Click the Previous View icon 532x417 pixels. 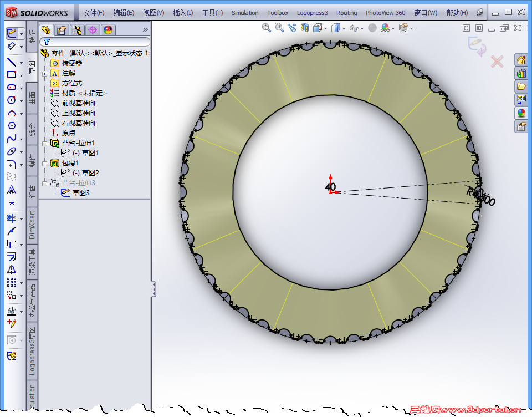click(x=292, y=28)
